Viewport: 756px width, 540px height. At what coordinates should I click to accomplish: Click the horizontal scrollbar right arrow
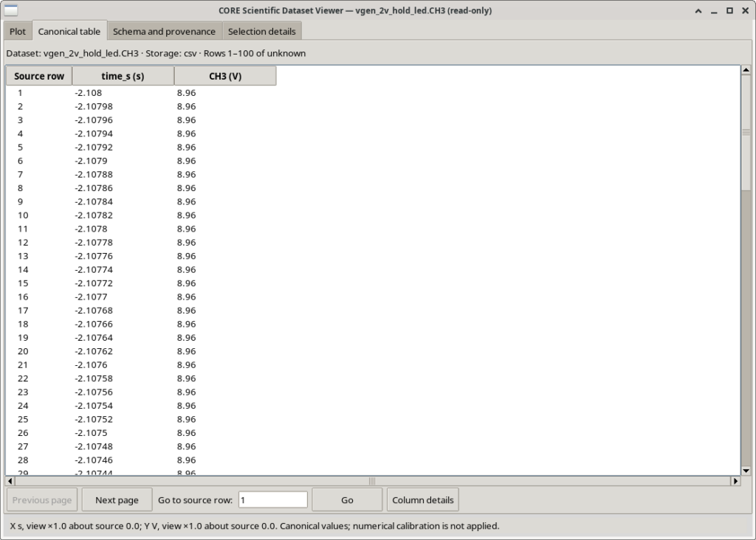click(735, 481)
